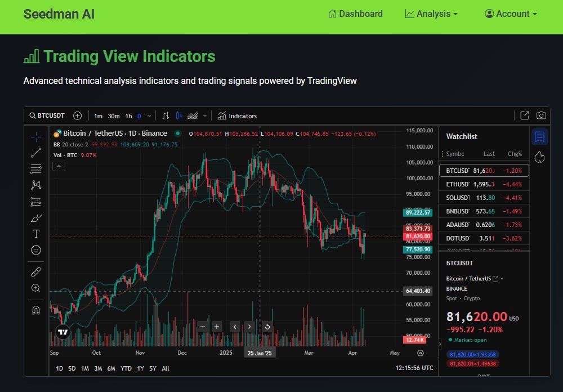Image resolution: width=563 pixels, height=392 pixels.
Task: Select BTCUSDT watchlist row
Action: coord(484,170)
